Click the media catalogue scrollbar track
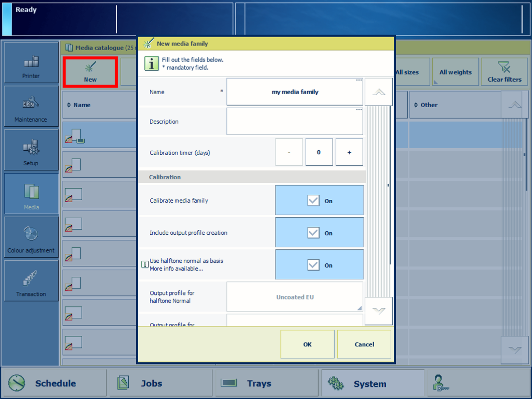Screen dimensions: 532x399 (514, 227)
